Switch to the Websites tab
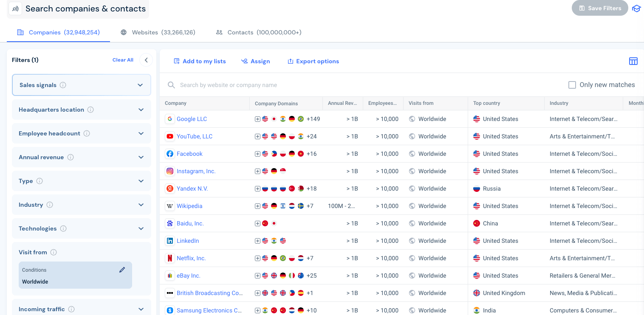This screenshot has width=644, height=315. [158, 32]
